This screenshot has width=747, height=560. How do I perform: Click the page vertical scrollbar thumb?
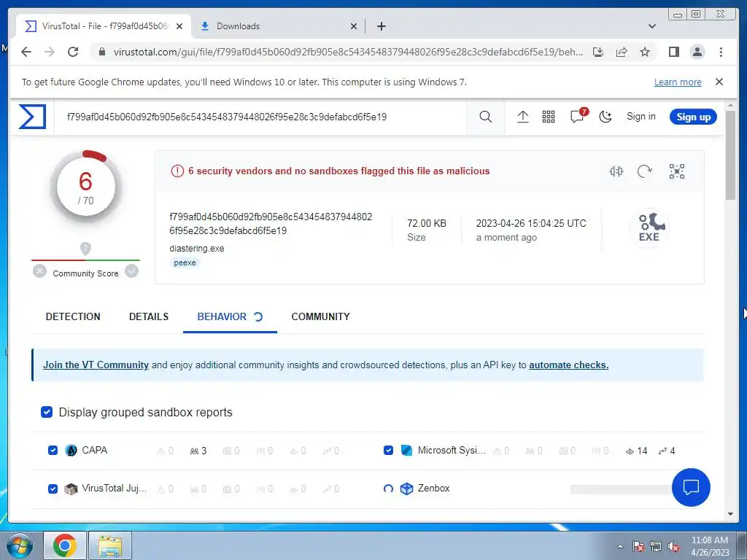[x=730, y=155]
